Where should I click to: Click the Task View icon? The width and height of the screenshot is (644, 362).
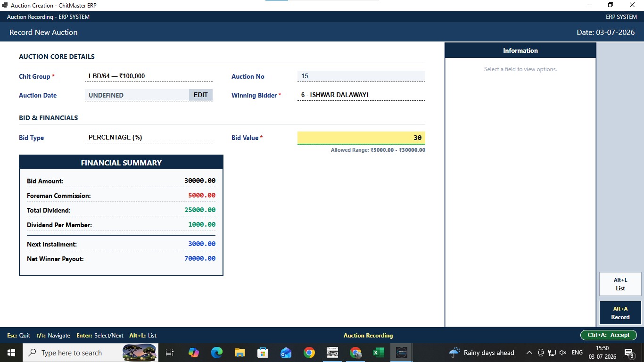[170, 353]
